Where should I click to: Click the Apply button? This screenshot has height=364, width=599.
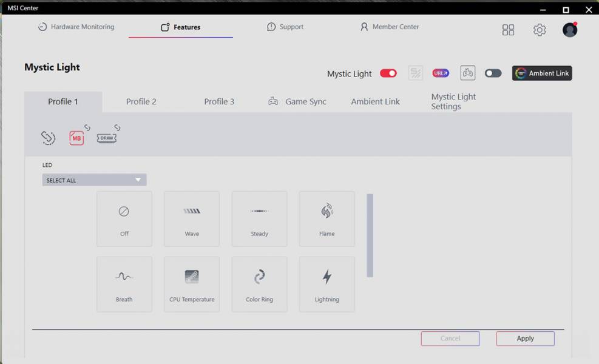[x=526, y=339]
